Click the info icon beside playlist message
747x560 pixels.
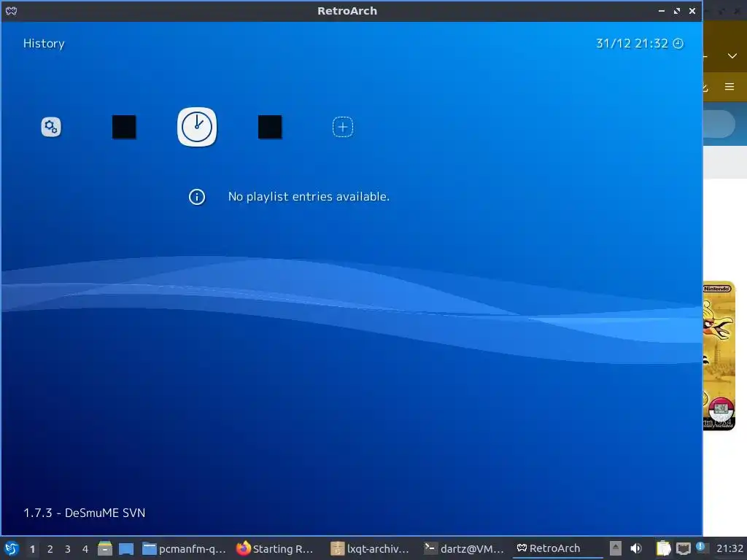point(197,197)
